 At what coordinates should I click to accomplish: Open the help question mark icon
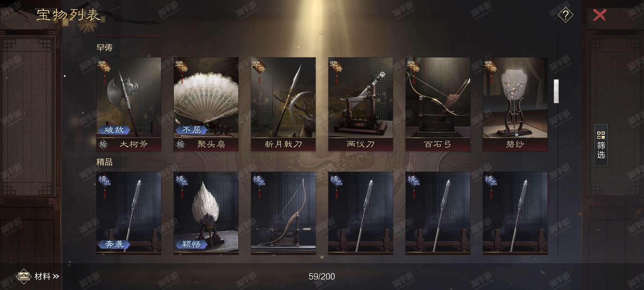coord(565,15)
